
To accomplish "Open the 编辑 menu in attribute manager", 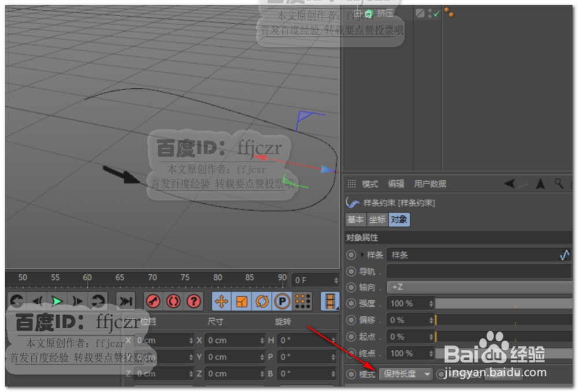I will click(396, 184).
